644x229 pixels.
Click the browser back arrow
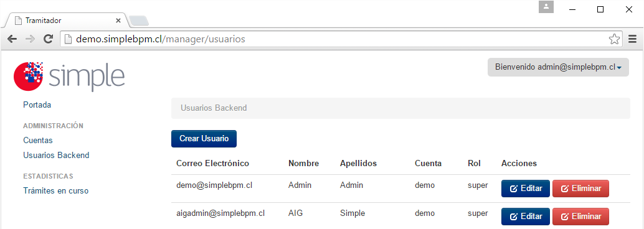pyautogui.click(x=12, y=39)
